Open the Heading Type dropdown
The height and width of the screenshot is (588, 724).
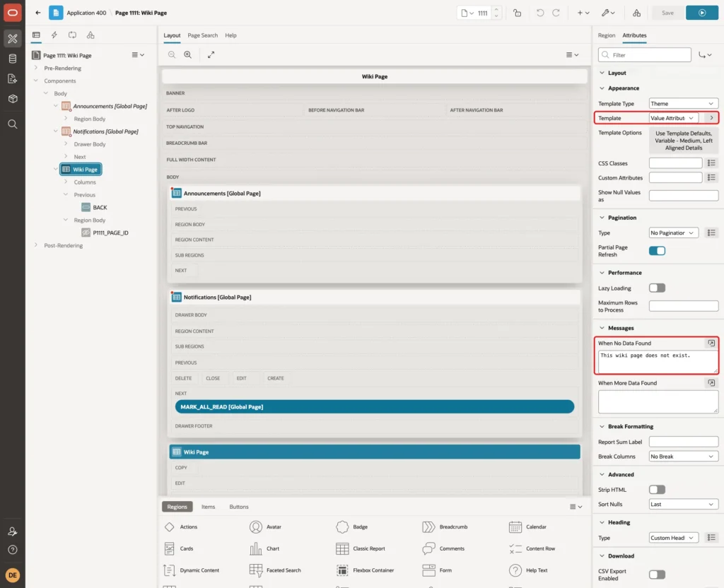(674, 538)
